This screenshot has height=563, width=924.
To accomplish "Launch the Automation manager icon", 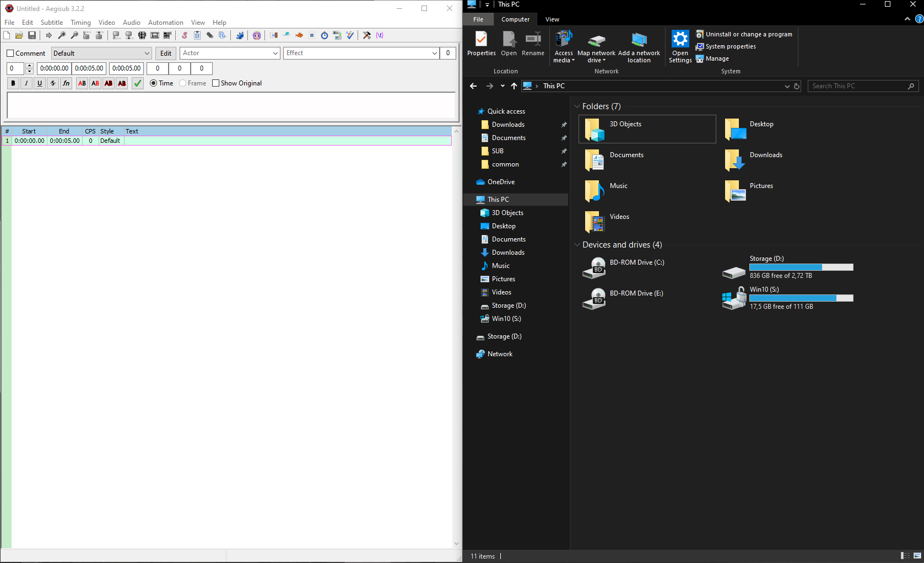I will point(241,35).
